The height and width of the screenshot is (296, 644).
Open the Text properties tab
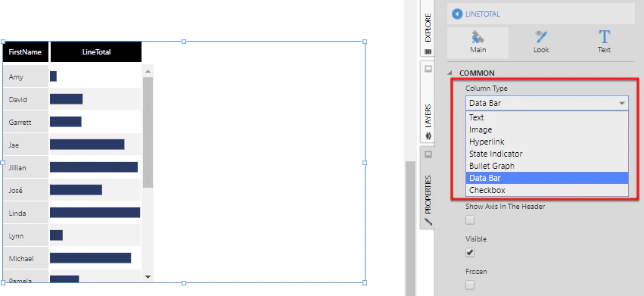tap(604, 42)
